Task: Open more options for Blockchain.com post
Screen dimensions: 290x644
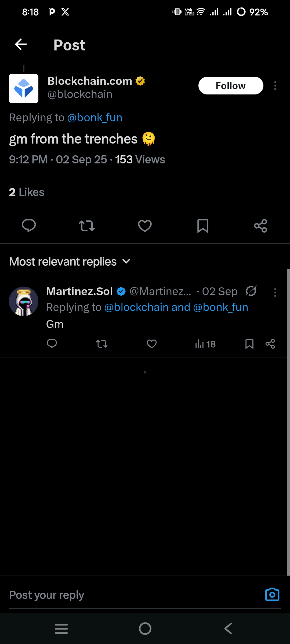Action: (275, 86)
